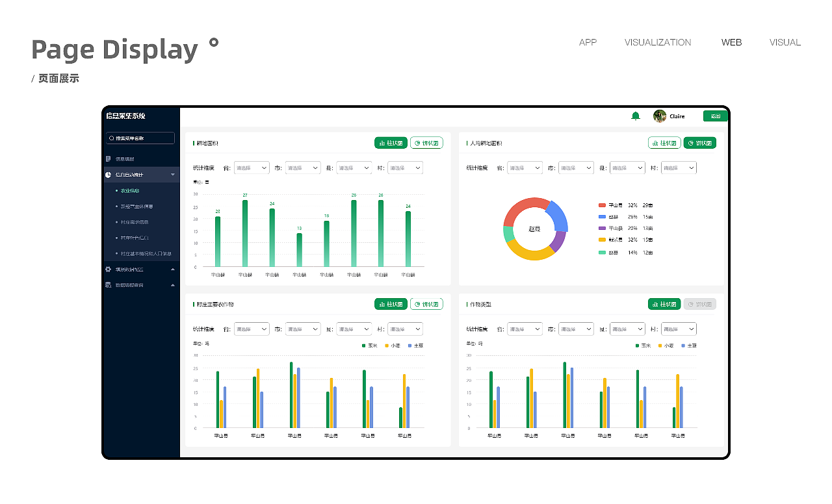Collapse the 信息自动统计 sidebar section arrow
832x504 pixels.
click(x=173, y=175)
